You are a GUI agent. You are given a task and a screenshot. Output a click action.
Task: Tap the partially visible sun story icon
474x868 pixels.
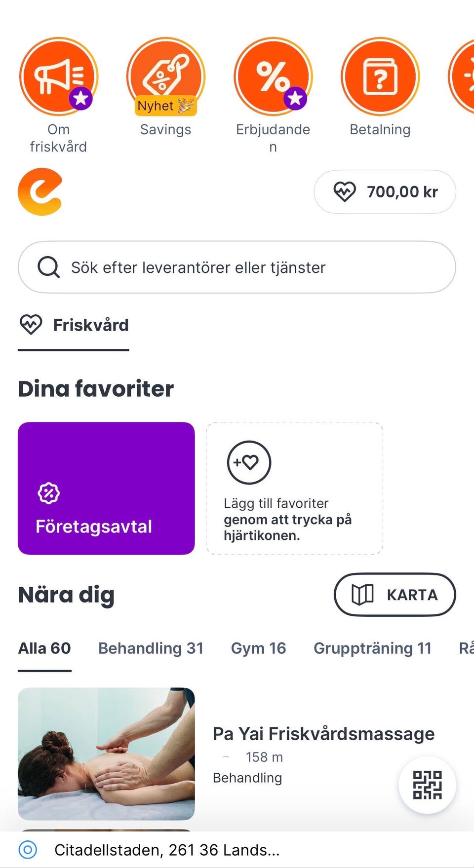[462, 76]
